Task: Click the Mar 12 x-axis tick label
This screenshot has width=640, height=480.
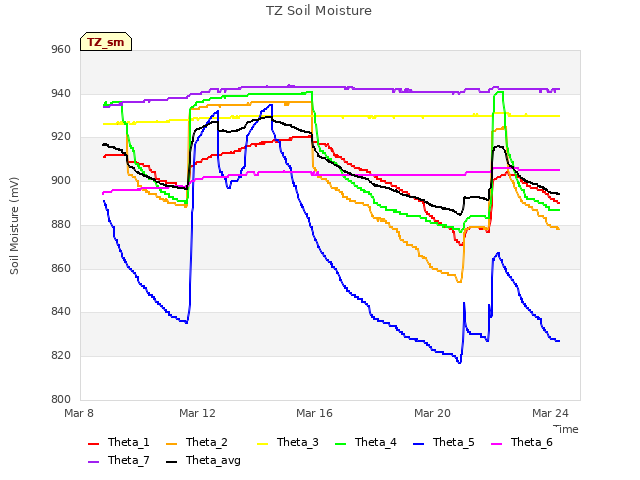Action: pyautogui.click(x=197, y=413)
